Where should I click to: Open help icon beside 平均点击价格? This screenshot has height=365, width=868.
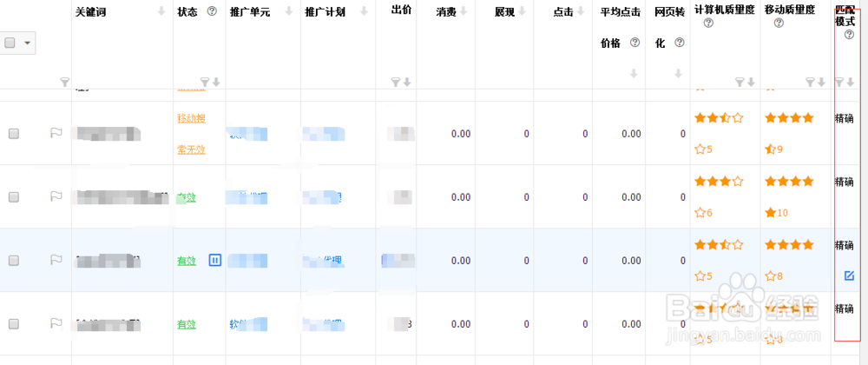[x=635, y=43]
